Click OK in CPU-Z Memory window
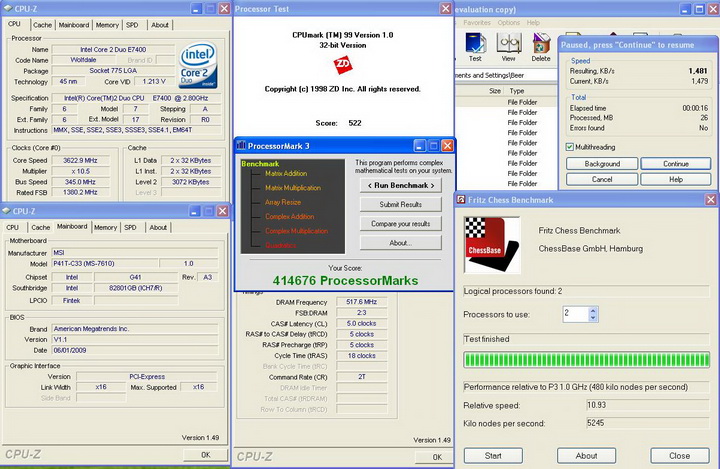720x469 pixels. 437,457
